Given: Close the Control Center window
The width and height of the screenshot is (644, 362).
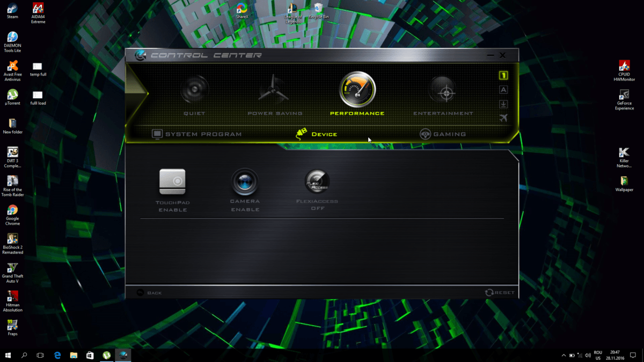Looking at the screenshot, I should (503, 55).
